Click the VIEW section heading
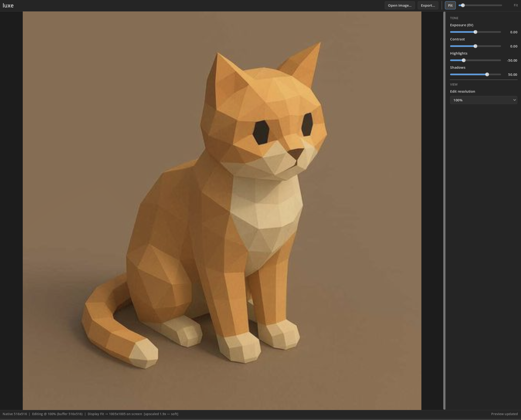The image size is (521, 420). [x=454, y=84]
